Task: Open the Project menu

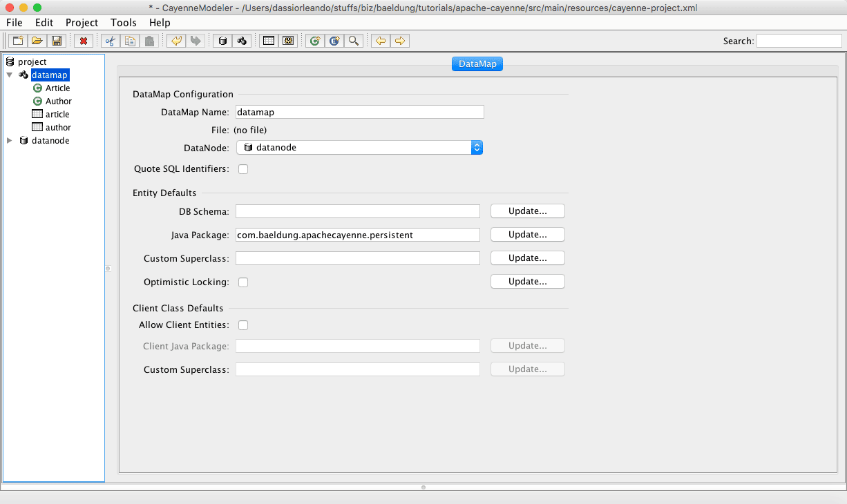Action: pos(82,23)
